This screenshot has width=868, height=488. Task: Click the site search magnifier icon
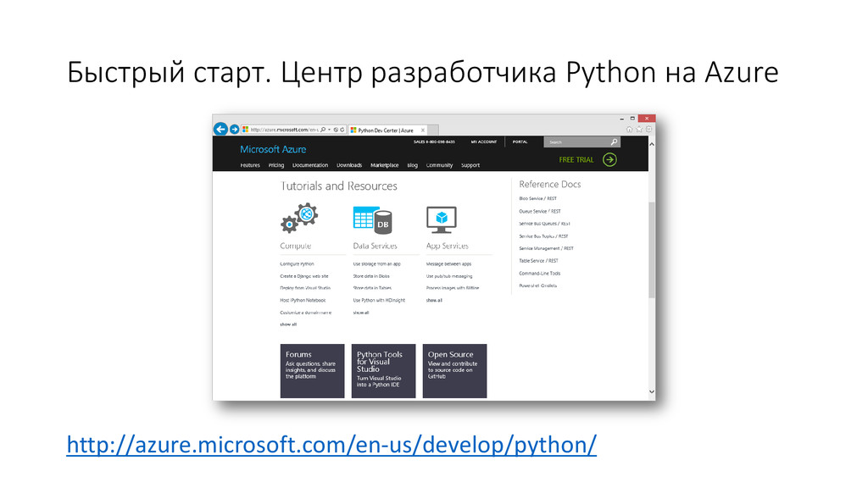(614, 142)
